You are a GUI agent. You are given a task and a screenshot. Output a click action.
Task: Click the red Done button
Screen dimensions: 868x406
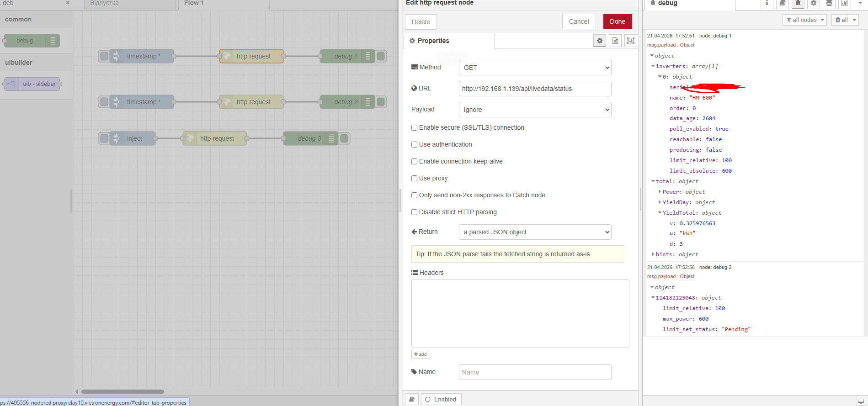click(617, 21)
